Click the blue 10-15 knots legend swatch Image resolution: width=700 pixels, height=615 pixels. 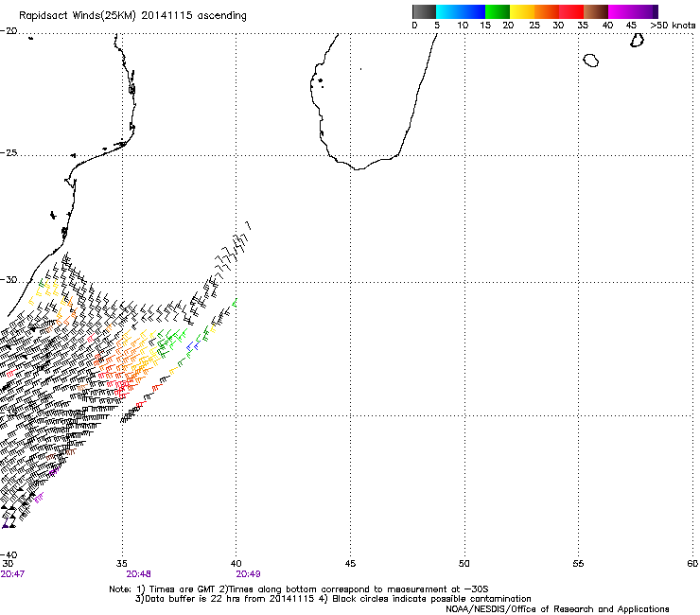pos(473,11)
